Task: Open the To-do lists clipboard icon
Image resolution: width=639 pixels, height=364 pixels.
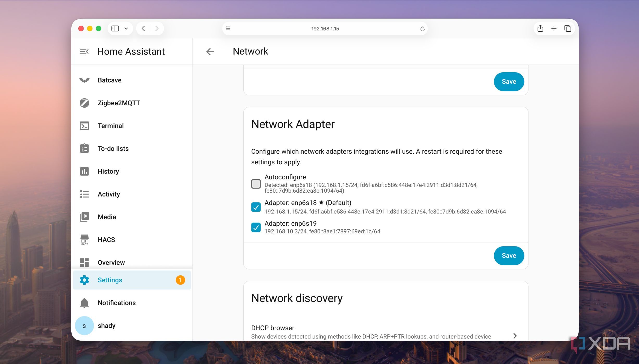Action: tap(84, 148)
